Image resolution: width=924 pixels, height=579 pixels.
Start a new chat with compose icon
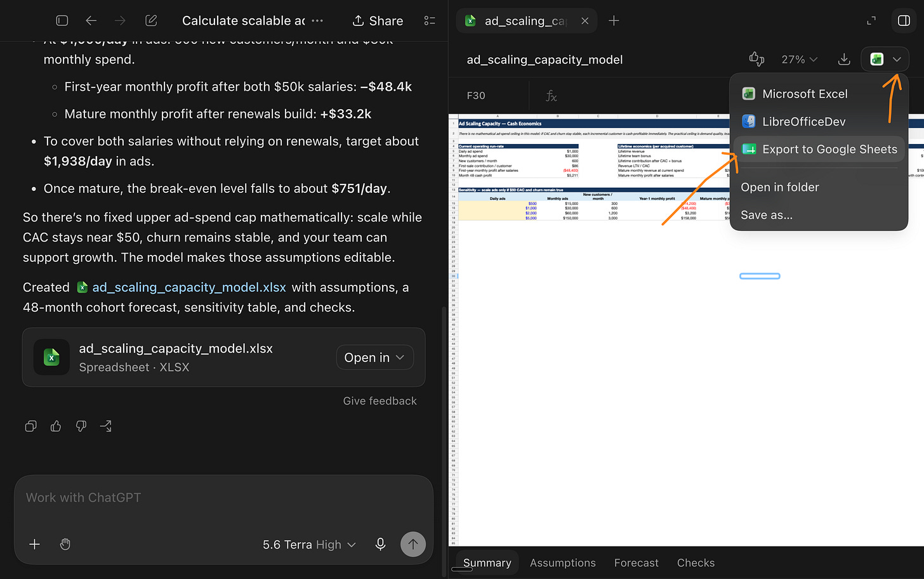click(151, 20)
